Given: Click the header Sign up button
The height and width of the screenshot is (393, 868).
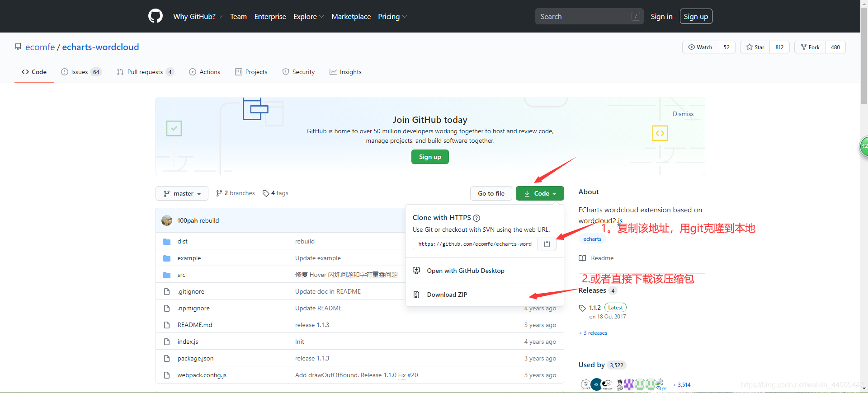Looking at the screenshot, I should 696,16.
